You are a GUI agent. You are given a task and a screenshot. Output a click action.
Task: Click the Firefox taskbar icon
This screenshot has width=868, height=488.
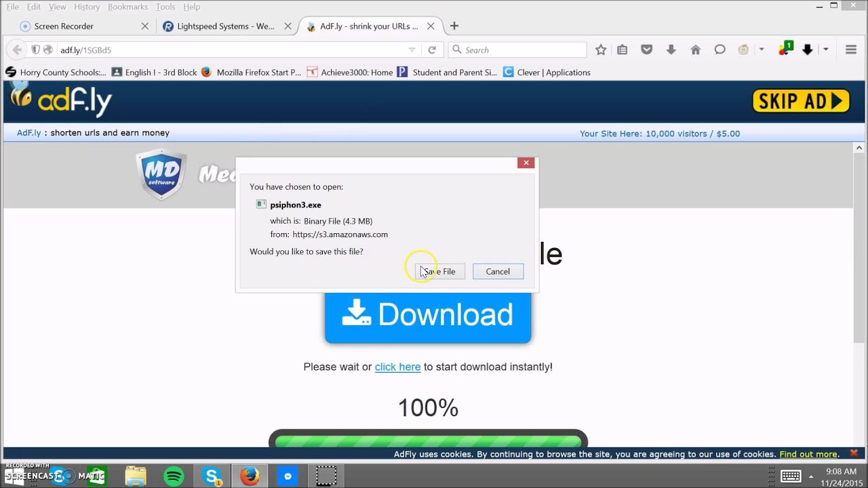click(250, 476)
